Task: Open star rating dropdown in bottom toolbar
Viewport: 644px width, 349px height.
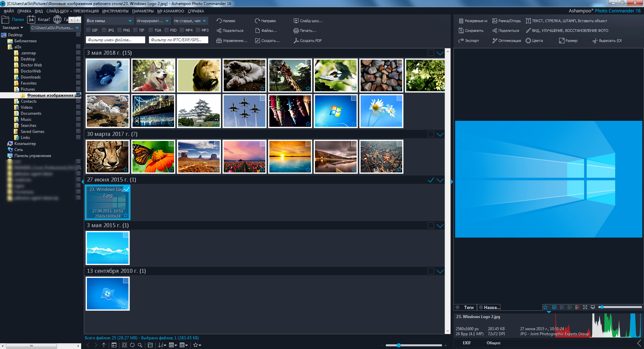Action: (197, 345)
